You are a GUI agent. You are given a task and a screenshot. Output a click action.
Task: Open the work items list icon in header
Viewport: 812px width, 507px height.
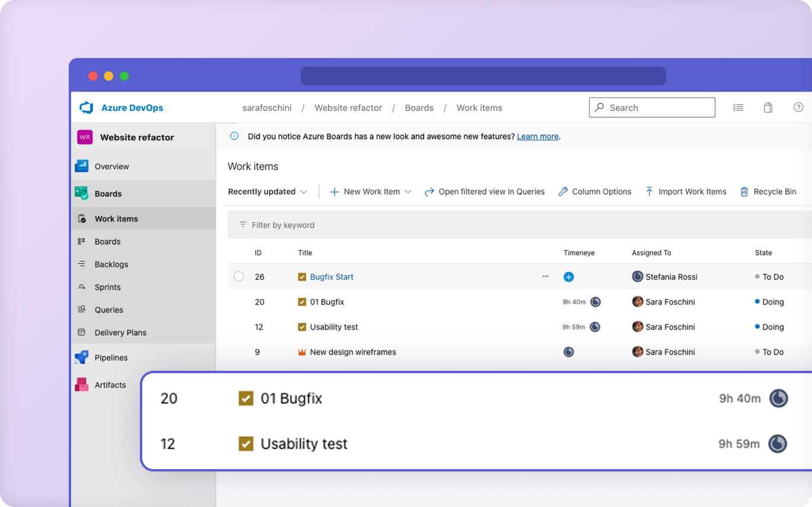(x=738, y=108)
